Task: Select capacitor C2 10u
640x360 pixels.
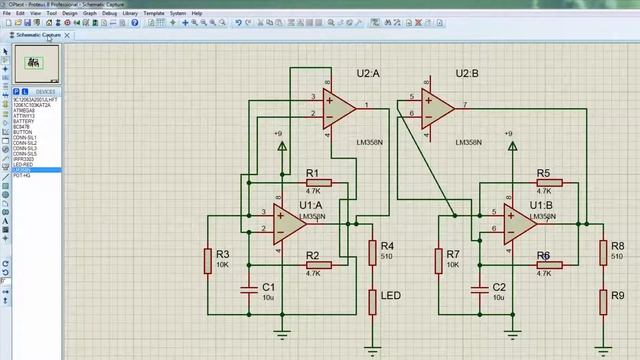Action: coord(480,290)
